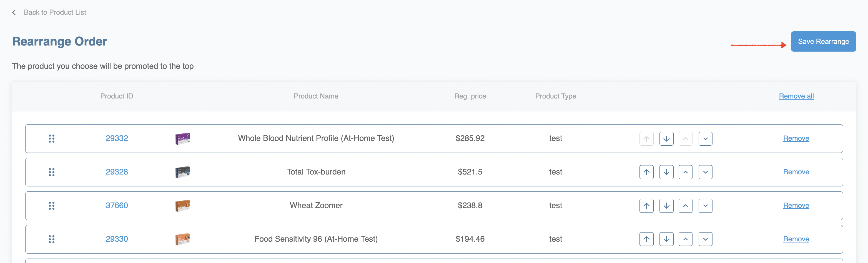Click the Product ID column header
This screenshot has width=868, height=263.
[117, 96]
